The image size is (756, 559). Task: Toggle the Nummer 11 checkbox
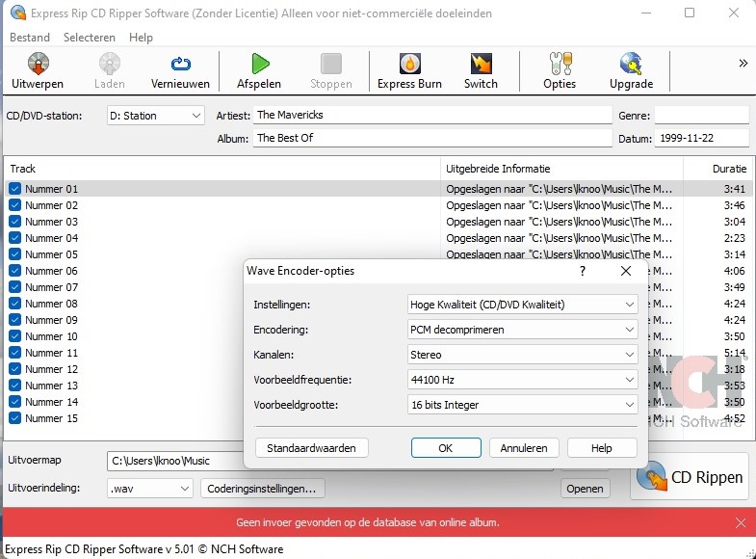click(15, 353)
